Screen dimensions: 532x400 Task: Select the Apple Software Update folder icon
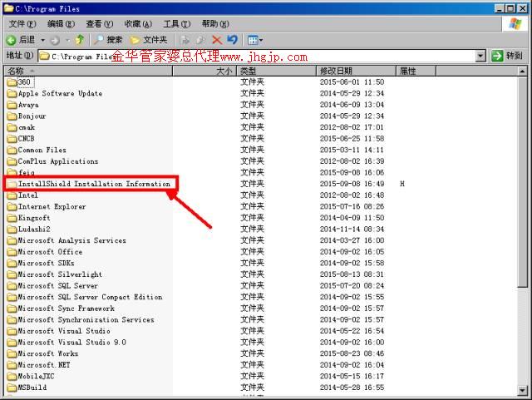click(x=12, y=93)
